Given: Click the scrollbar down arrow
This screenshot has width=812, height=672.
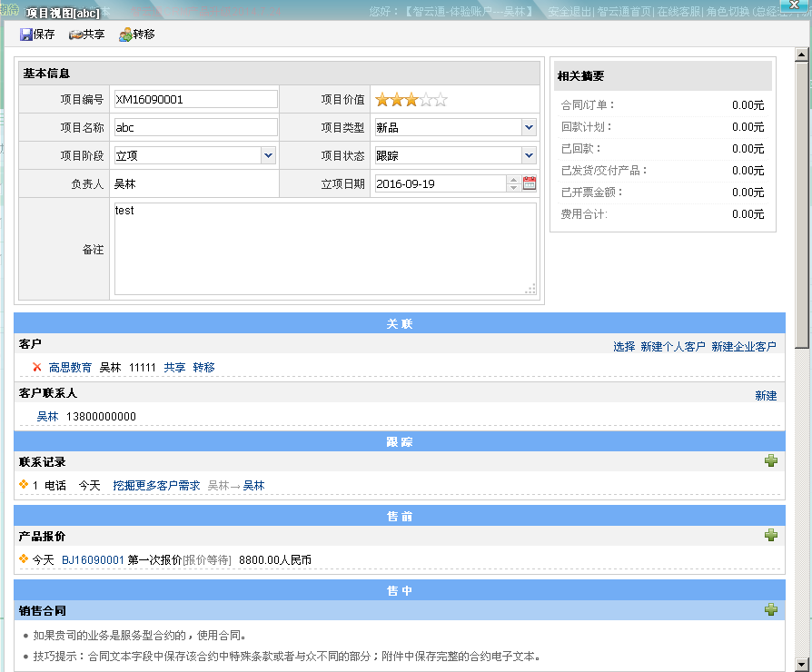Looking at the screenshot, I should click(x=802, y=664).
